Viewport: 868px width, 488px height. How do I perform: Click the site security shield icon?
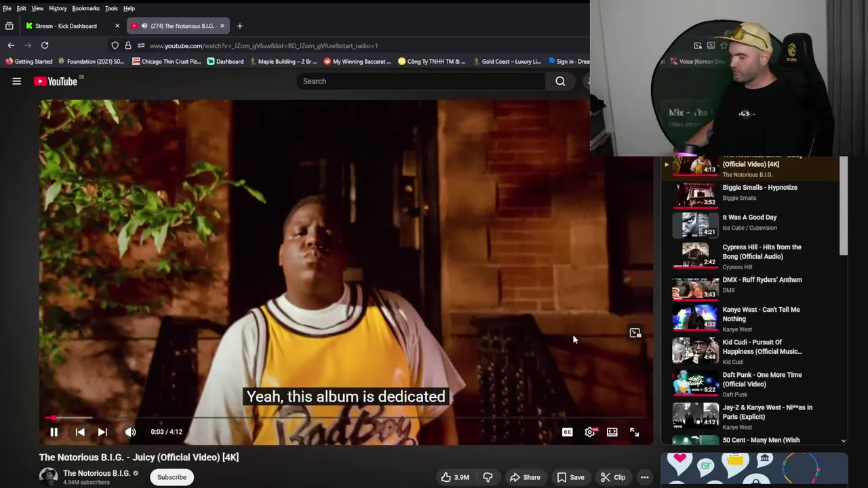[115, 45]
